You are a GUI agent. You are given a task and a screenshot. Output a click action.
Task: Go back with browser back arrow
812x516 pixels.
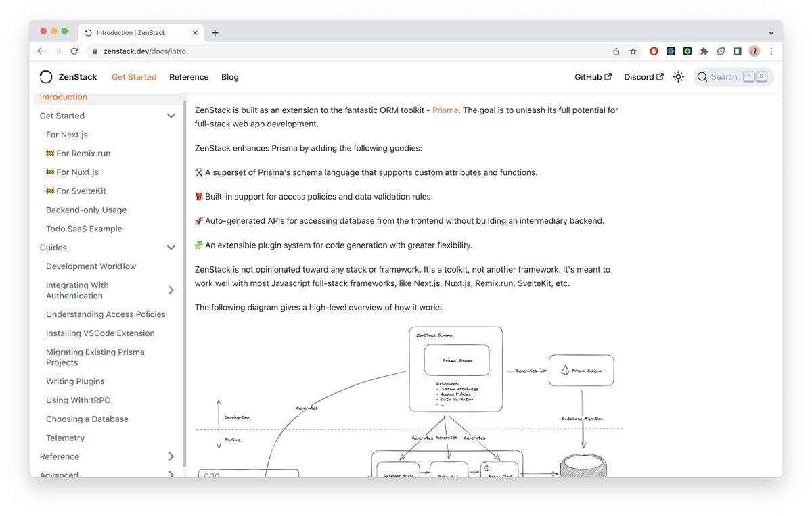coord(41,51)
